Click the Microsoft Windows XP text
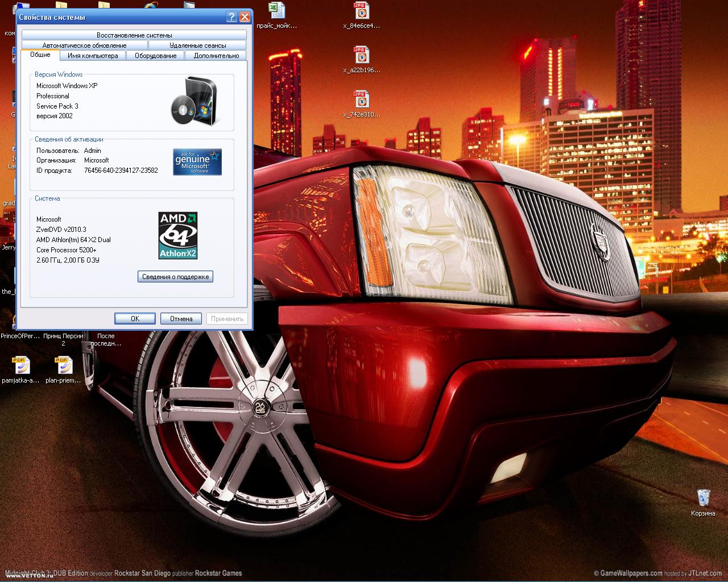The image size is (728, 582). (x=67, y=86)
